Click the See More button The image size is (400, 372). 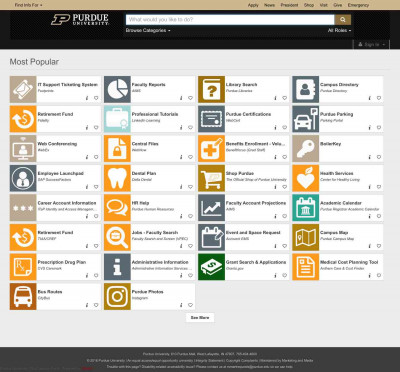coord(200,318)
